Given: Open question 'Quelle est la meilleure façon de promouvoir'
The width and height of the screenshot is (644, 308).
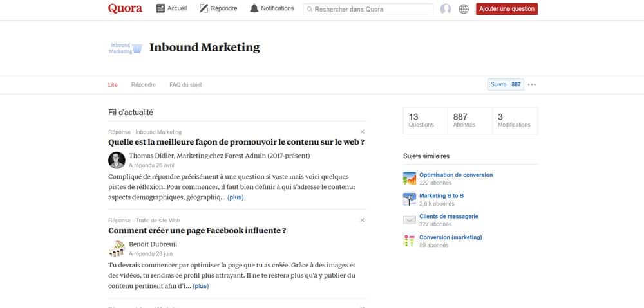Looking at the screenshot, I should click(x=236, y=142).
